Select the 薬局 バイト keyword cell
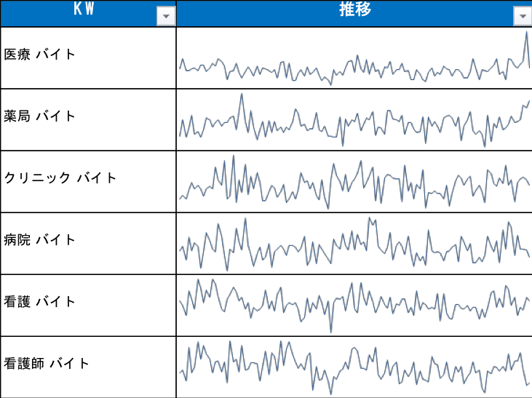The height and width of the screenshot is (398, 532). (x=40, y=116)
